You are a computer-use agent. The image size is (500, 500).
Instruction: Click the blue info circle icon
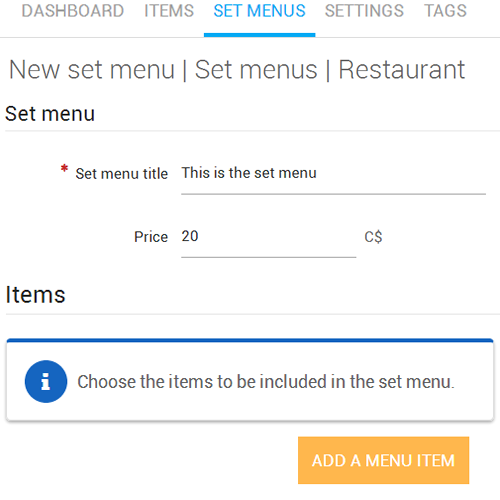coord(46,381)
